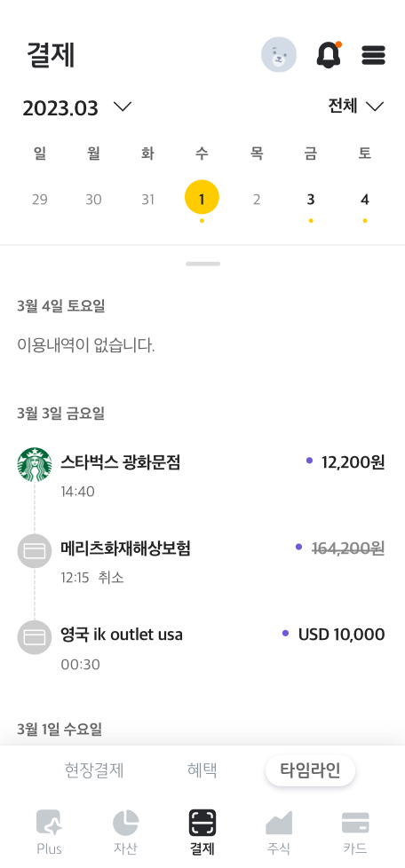Go to 자산 pie chart icon
Image resolution: width=405 pixels, height=868 pixels.
[x=125, y=823]
